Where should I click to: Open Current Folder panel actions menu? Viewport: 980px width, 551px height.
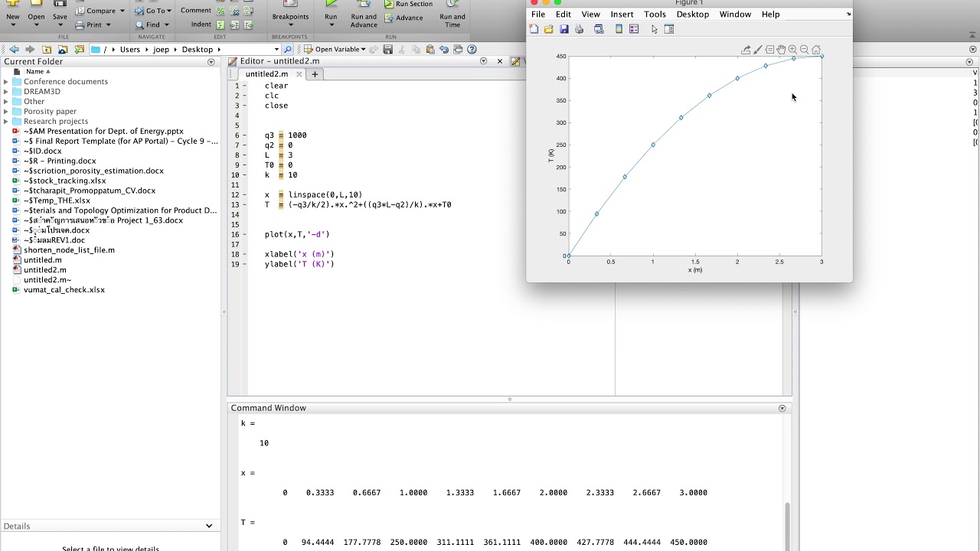211,62
